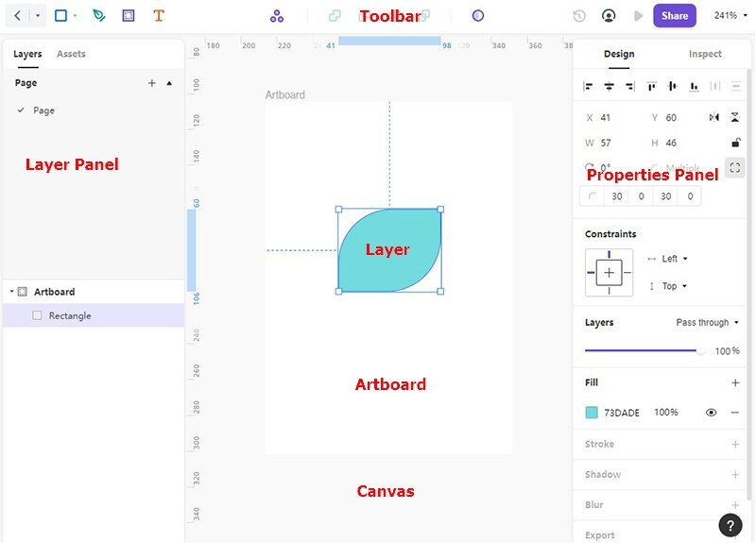Click the align top icon
Viewport: 756px width, 543px height.
click(x=651, y=86)
